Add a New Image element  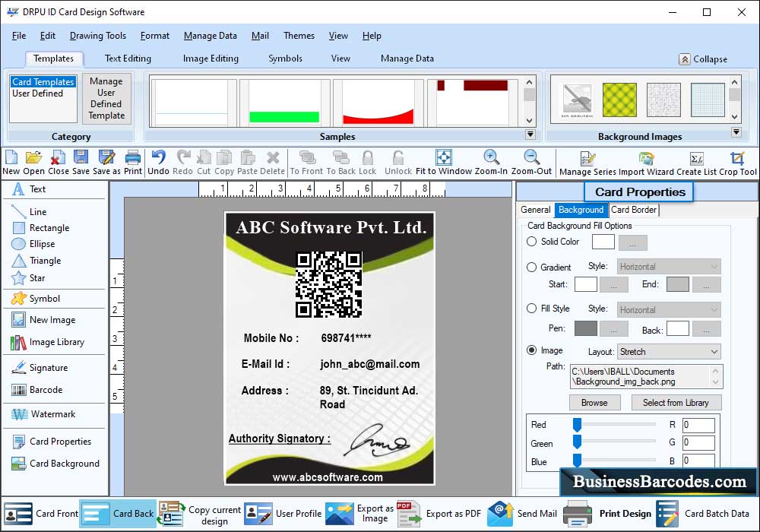[43, 320]
